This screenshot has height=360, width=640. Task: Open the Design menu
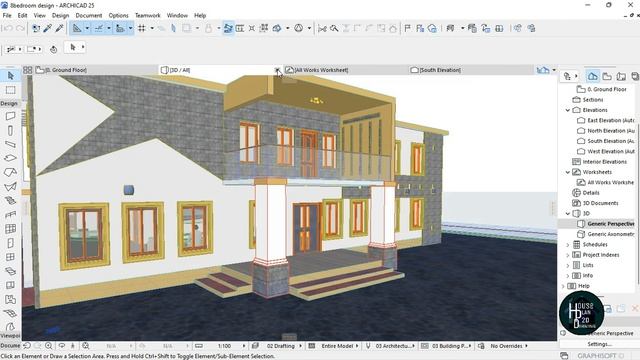tap(60, 16)
